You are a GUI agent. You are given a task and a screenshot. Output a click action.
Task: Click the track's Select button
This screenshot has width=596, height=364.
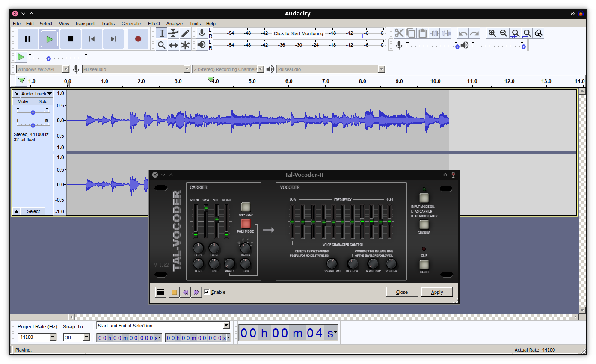(33, 211)
